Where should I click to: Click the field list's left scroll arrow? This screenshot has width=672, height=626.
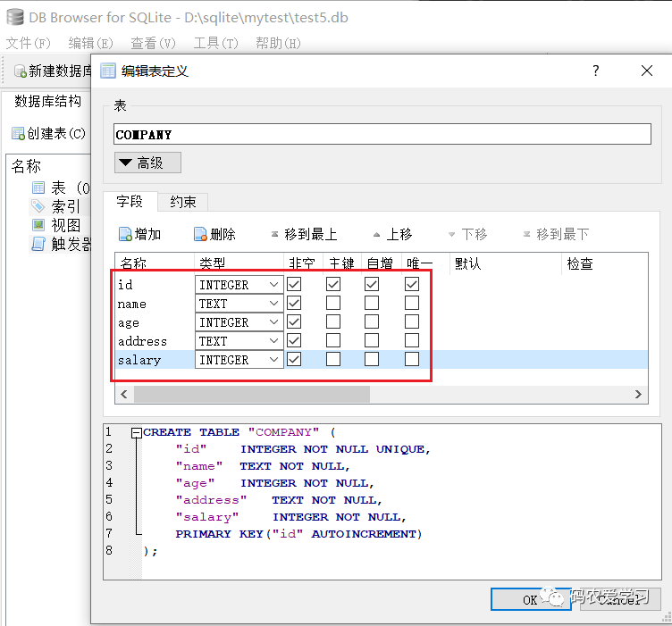tap(124, 394)
